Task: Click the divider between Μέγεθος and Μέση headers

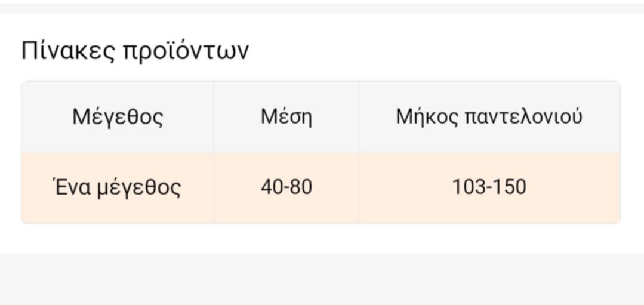Action: click(x=214, y=116)
